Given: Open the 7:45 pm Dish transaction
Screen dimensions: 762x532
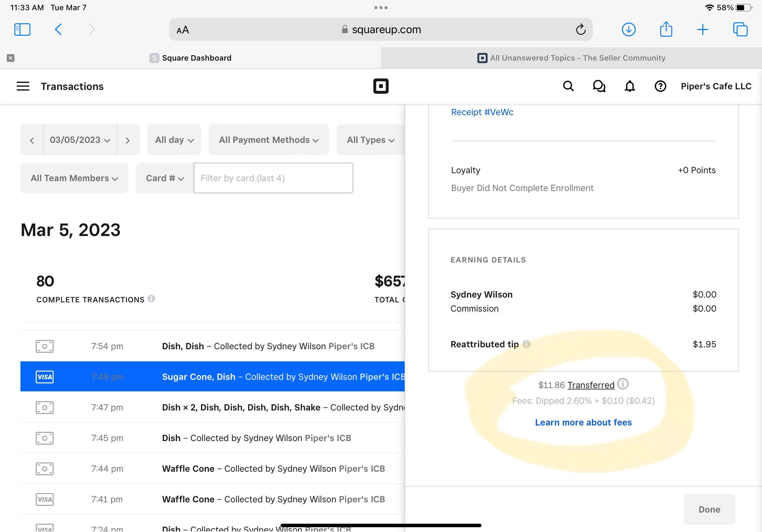Looking at the screenshot, I should (x=213, y=438).
